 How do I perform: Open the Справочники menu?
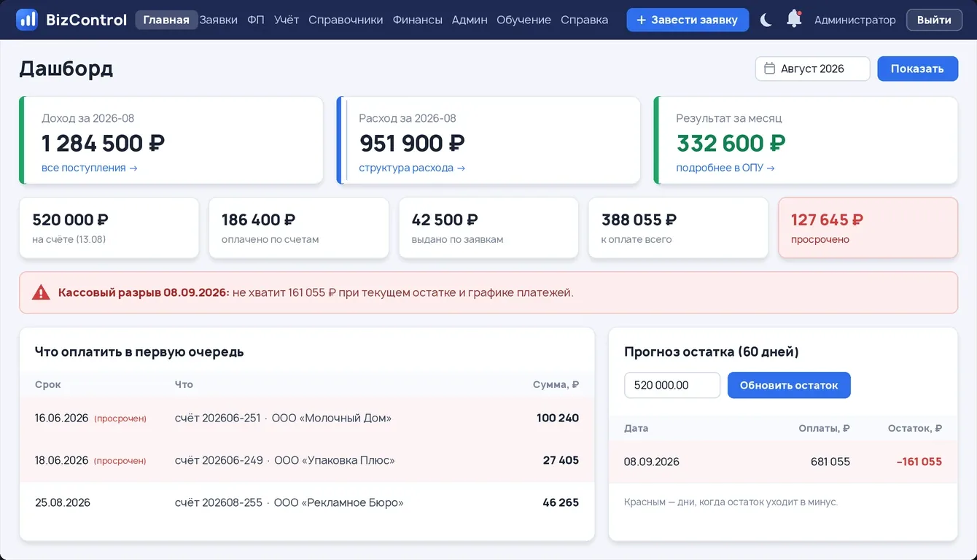point(346,20)
